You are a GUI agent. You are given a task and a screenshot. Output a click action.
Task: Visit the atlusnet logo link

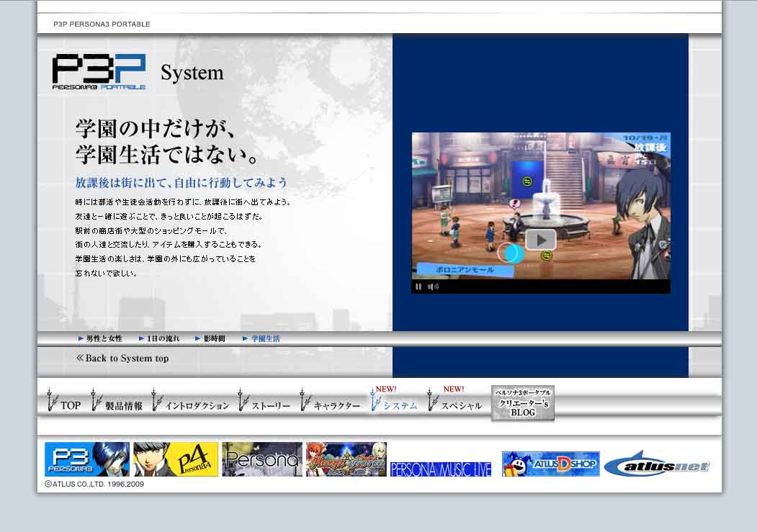tap(658, 464)
